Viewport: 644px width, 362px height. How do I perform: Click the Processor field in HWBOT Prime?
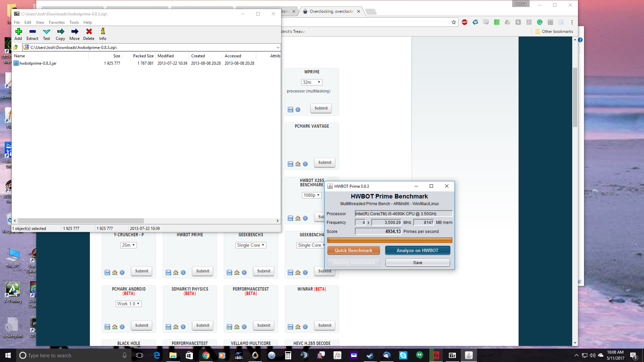tap(404, 214)
